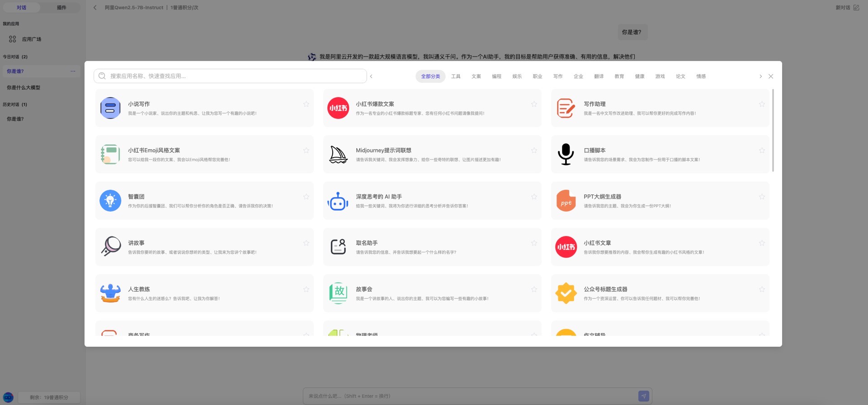Open the 人生教练 strongman icon
This screenshot has width=868, height=405.
(110, 293)
